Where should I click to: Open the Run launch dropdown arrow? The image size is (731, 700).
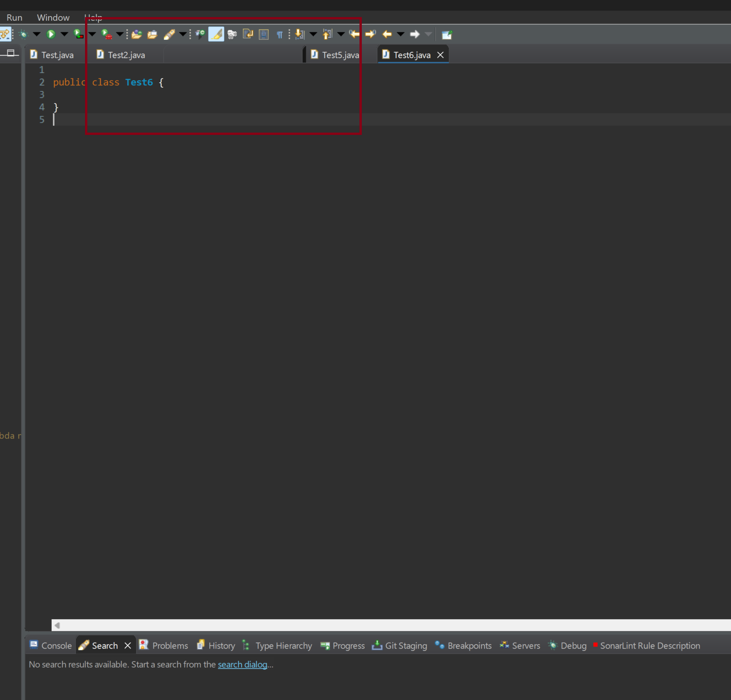click(64, 34)
